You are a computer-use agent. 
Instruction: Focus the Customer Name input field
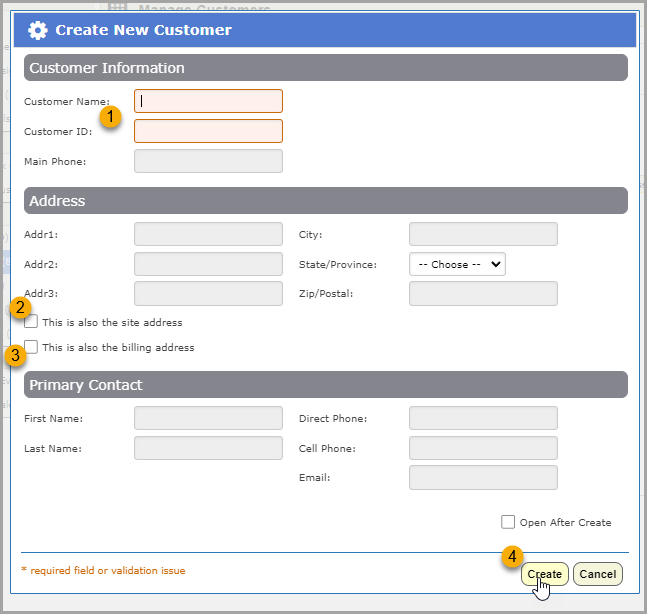[x=208, y=101]
